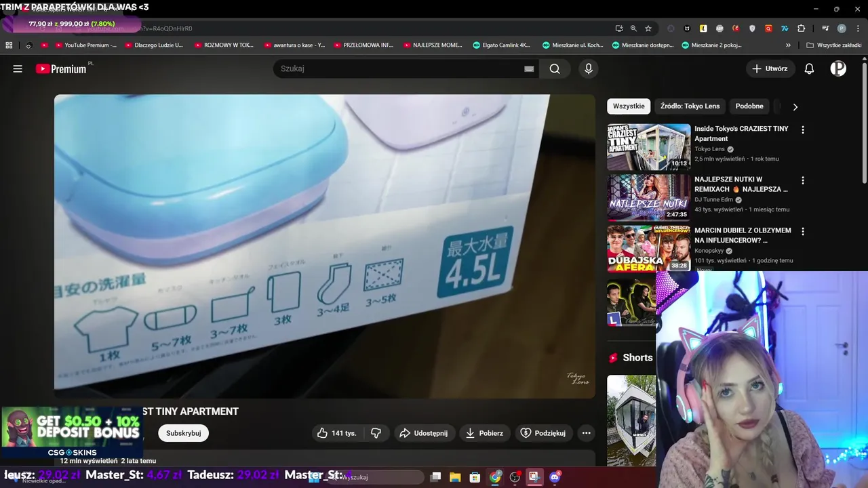Like the video with thumbs up
Viewport: 868px width, 488px height.
tap(337, 433)
